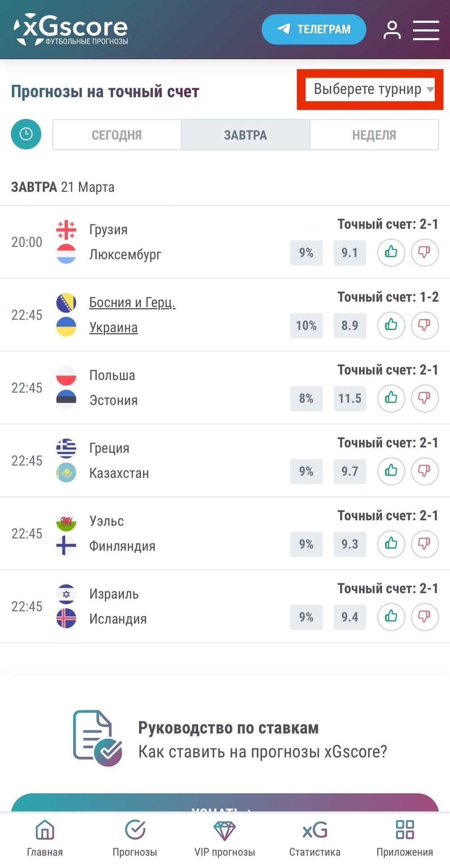Dislike the Польша vs Эстония prediction
The width and height of the screenshot is (450, 868).
pos(424,398)
